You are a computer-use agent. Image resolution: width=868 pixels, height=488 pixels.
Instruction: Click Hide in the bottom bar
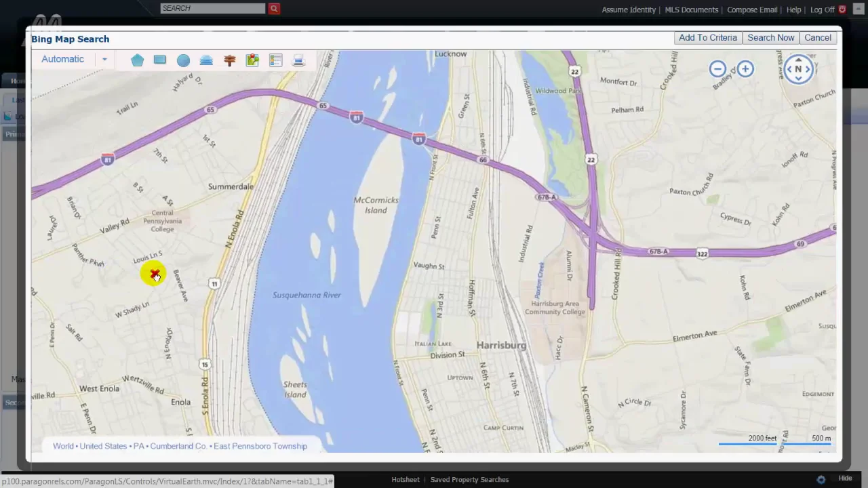coord(845,479)
